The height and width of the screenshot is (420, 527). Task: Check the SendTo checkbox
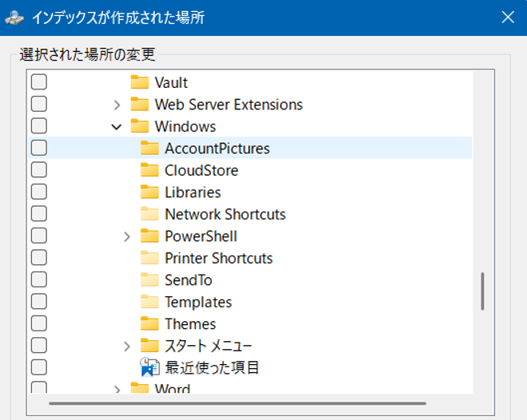(x=39, y=279)
